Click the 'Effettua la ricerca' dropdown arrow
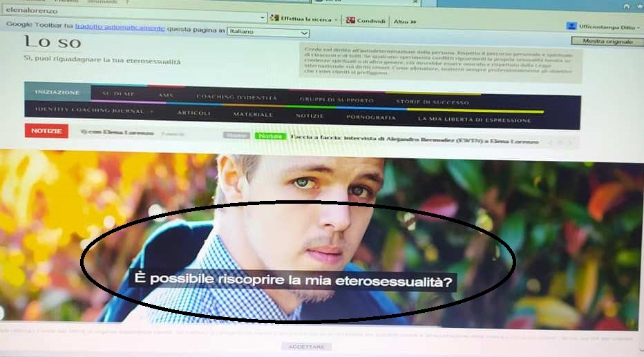Image resolution: width=644 pixels, height=357 pixels. (x=336, y=20)
